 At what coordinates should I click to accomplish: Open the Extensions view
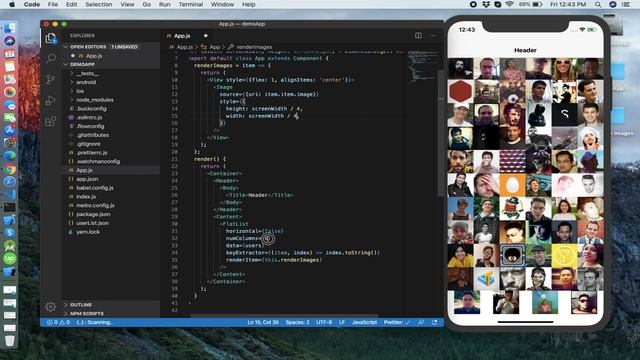(51, 121)
